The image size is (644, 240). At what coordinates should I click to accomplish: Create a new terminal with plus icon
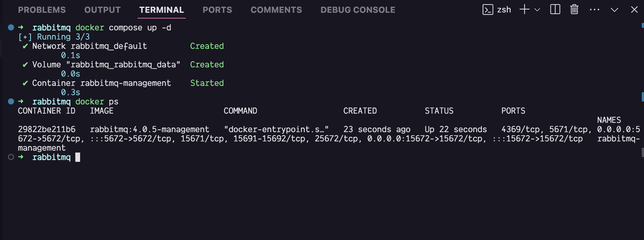(524, 10)
